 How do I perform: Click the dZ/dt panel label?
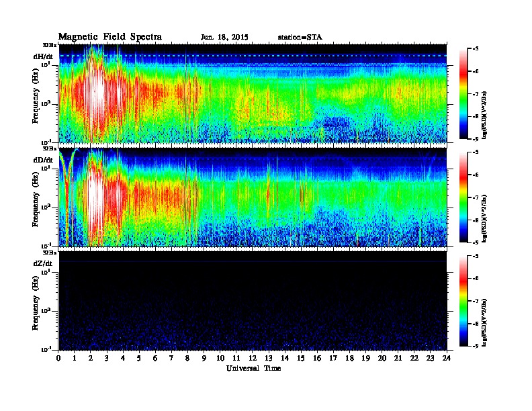coord(43,263)
